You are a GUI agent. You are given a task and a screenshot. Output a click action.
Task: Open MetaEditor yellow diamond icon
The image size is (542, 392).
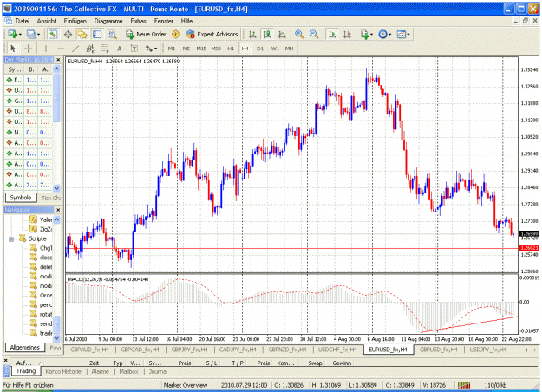click(x=175, y=34)
